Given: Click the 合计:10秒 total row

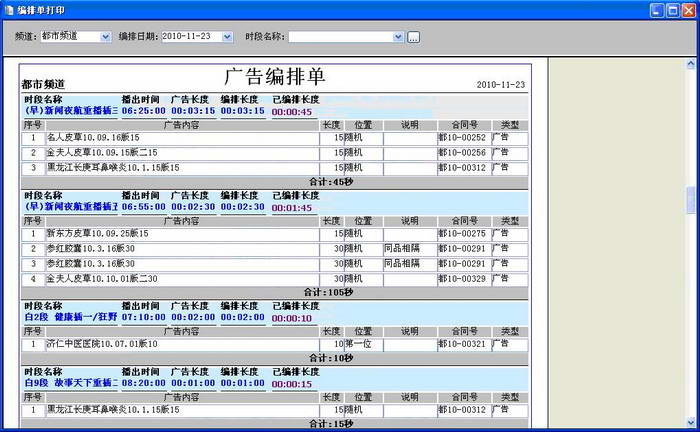Looking at the screenshot, I should 275,358.
